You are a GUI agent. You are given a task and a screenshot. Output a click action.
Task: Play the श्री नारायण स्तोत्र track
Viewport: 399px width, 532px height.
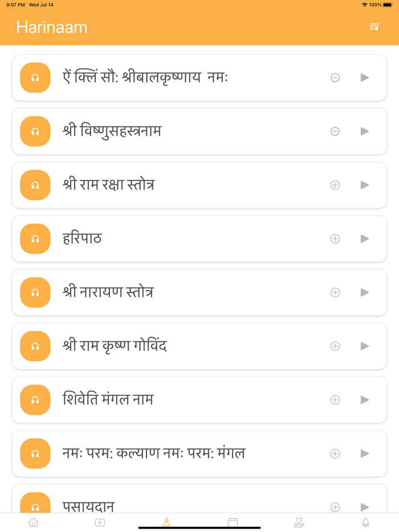(x=365, y=292)
